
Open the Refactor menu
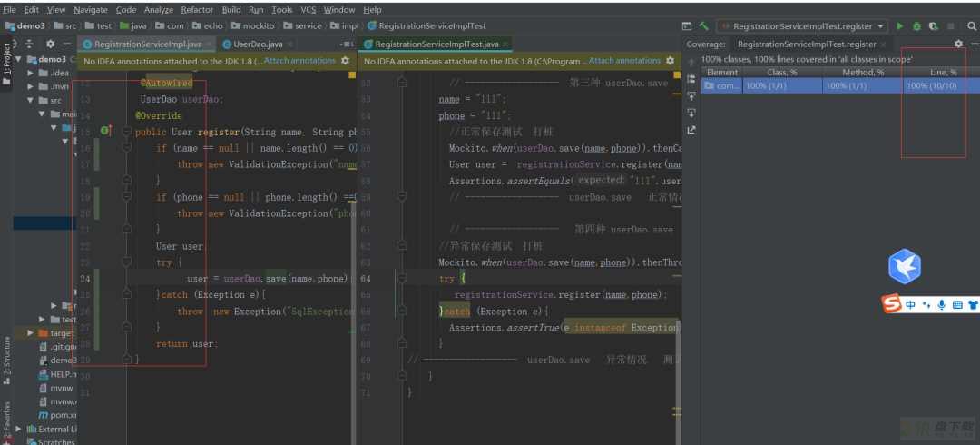pos(197,9)
